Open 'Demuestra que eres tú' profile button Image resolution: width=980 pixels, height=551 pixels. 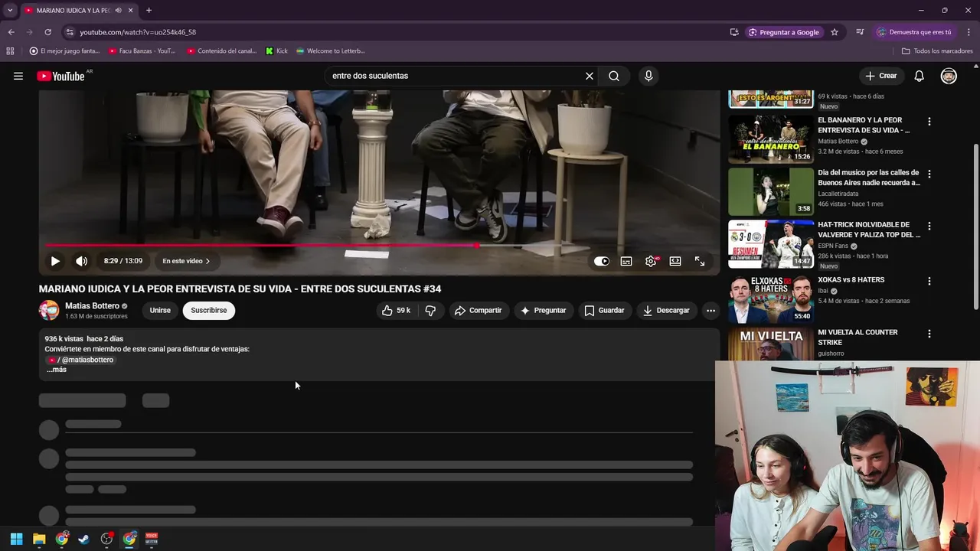coord(914,32)
